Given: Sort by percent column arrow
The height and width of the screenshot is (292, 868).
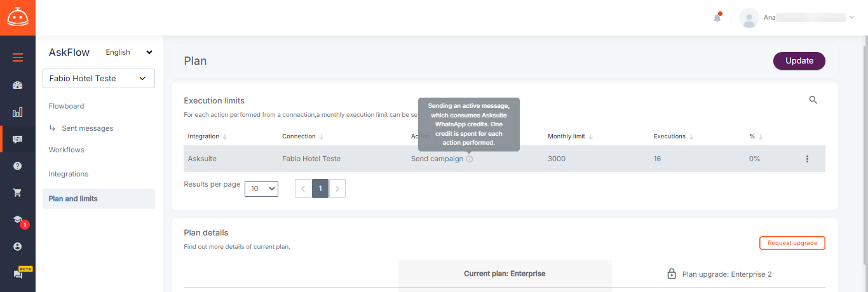Looking at the screenshot, I should 761,136.
